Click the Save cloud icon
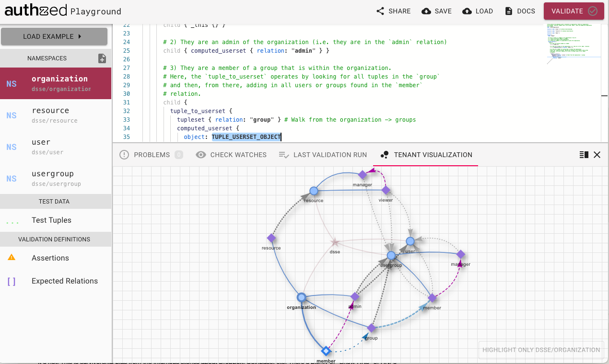 pyautogui.click(x=426, y=11)
